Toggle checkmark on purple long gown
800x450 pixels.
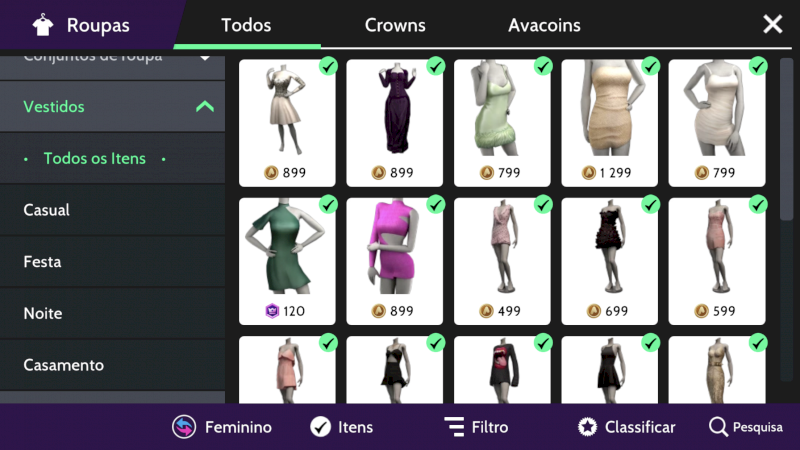click(x=435, y=66)
